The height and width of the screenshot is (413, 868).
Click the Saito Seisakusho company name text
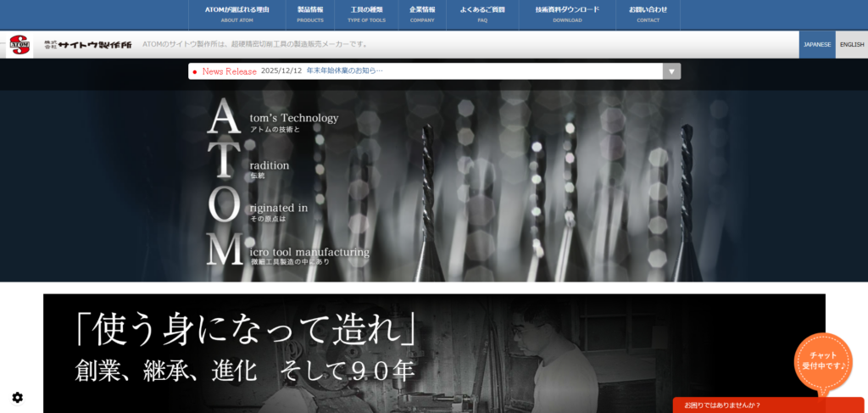[x=88, y=45]
